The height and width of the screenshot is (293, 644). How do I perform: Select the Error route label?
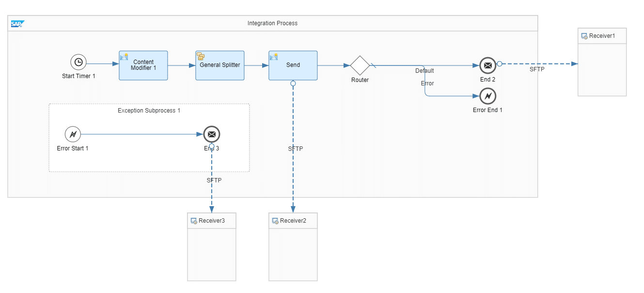(x=427, y=83)
